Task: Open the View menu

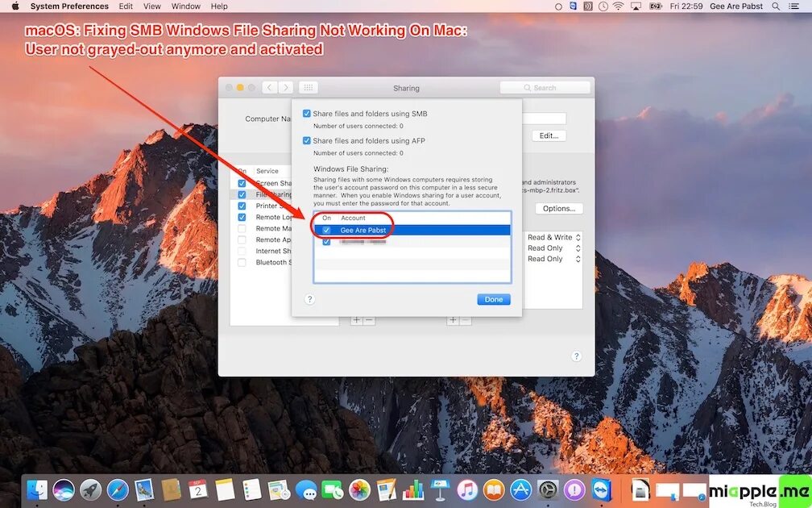Action: 151,6
